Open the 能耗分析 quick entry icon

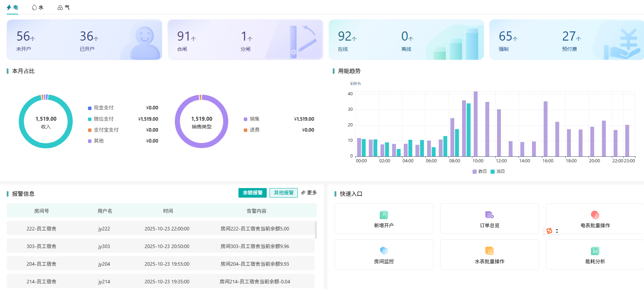(595, 251)
